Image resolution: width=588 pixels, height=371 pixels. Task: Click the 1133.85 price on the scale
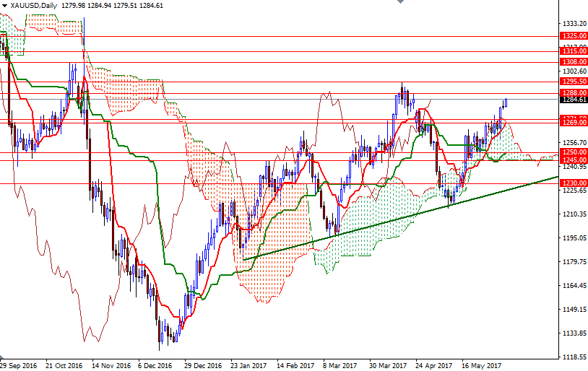tap(573, 333)
